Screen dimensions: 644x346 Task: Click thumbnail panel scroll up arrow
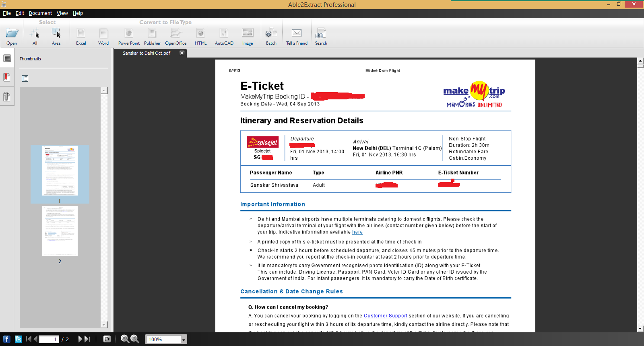tap(104, 91)
